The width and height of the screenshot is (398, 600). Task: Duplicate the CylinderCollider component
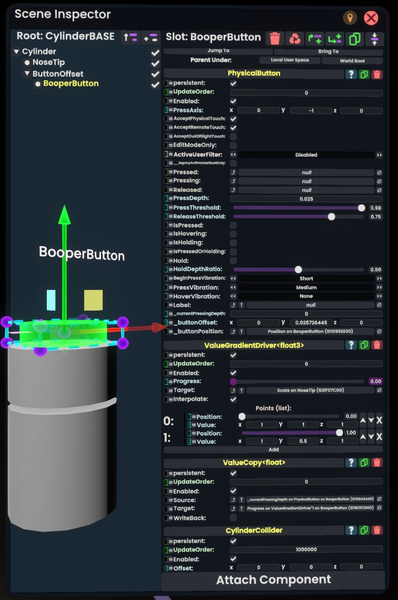point(364,530)
